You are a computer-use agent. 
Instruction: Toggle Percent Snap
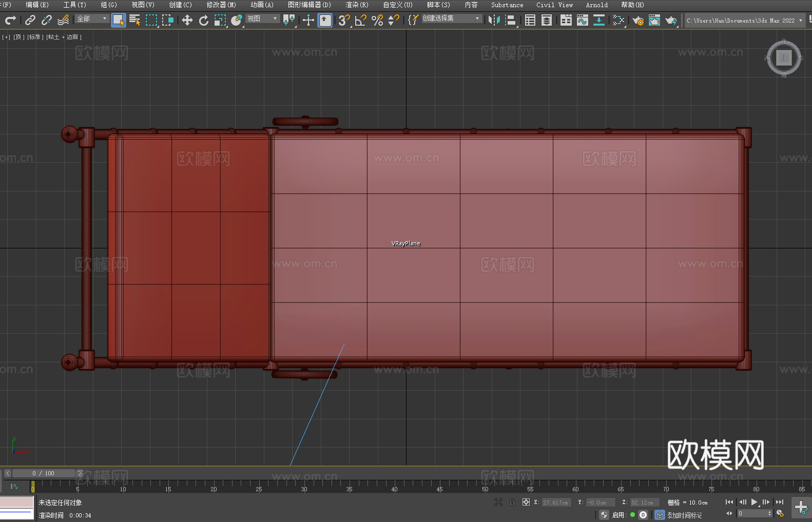click(x=377, y=20)
